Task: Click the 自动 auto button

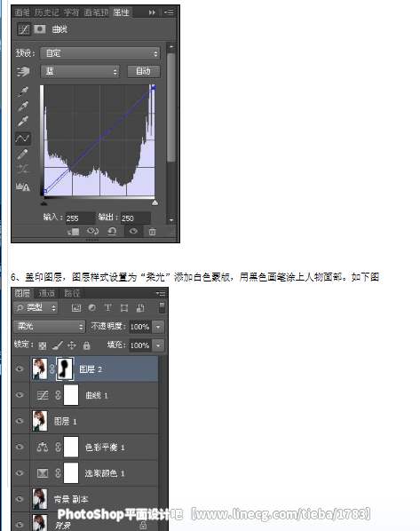Action: tap(143, 71)
